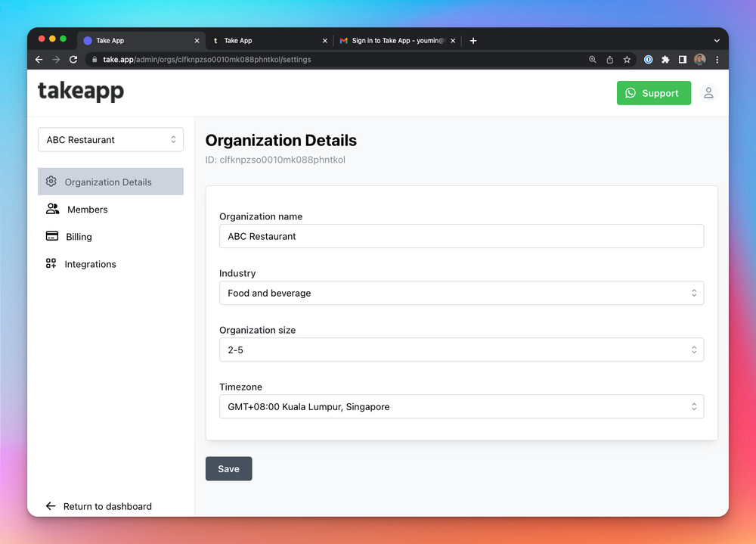Click the Timezone field label
Viewport: 756px width, 544px height.
240,387
